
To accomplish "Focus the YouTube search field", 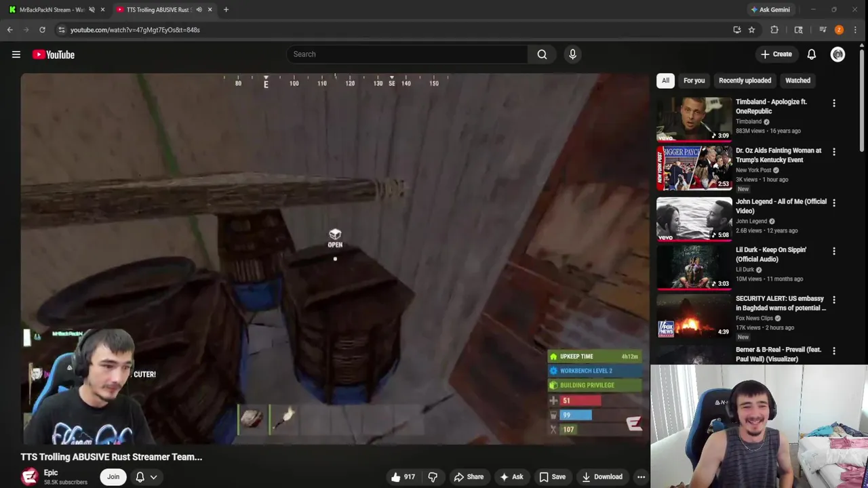I will [407, 54].
